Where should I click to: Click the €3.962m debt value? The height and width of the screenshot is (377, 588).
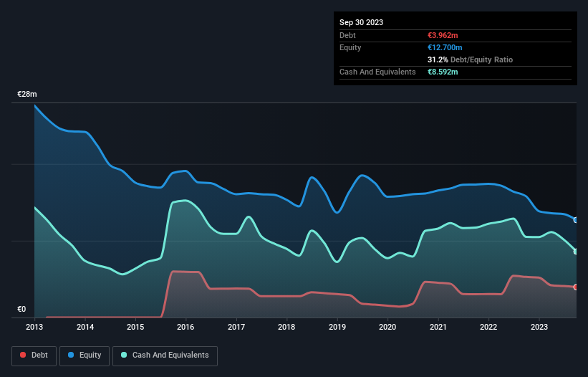[443, 35]
